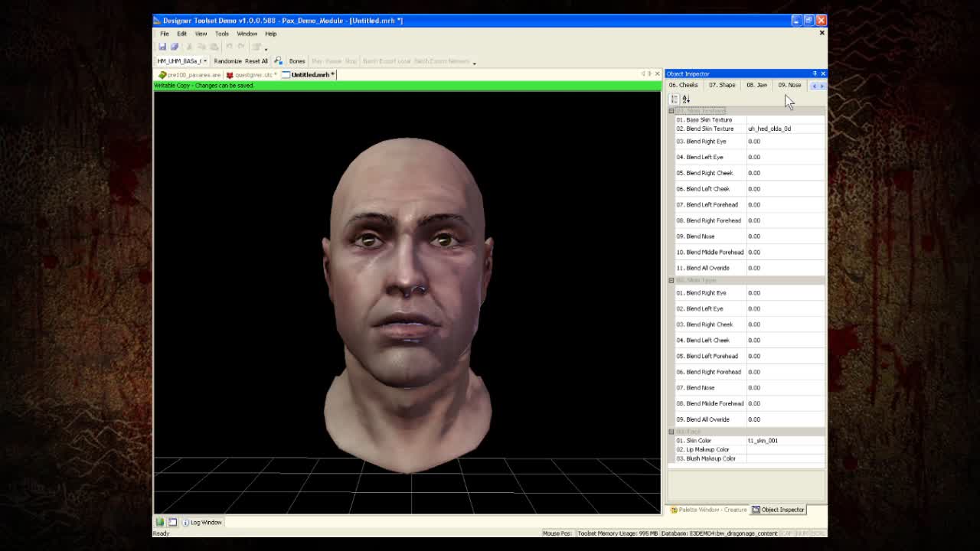The image size is (980, 551).
Task: Open the Window menu
Action: pos(247,34)
